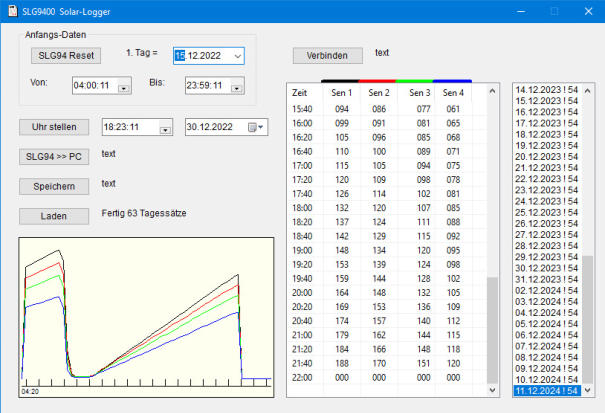
Task: Expand the 1. Tag date dropdown
Action: [237, 57]
